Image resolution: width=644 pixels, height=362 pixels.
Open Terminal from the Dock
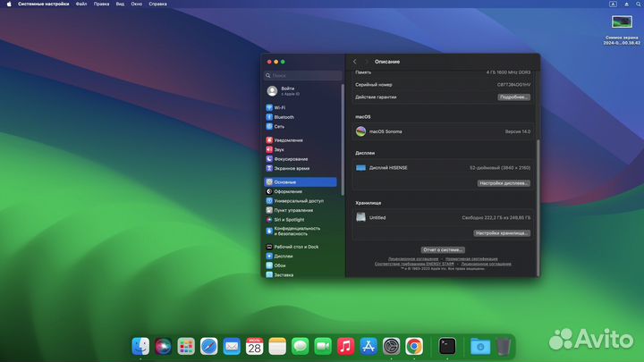click(447, 346)
